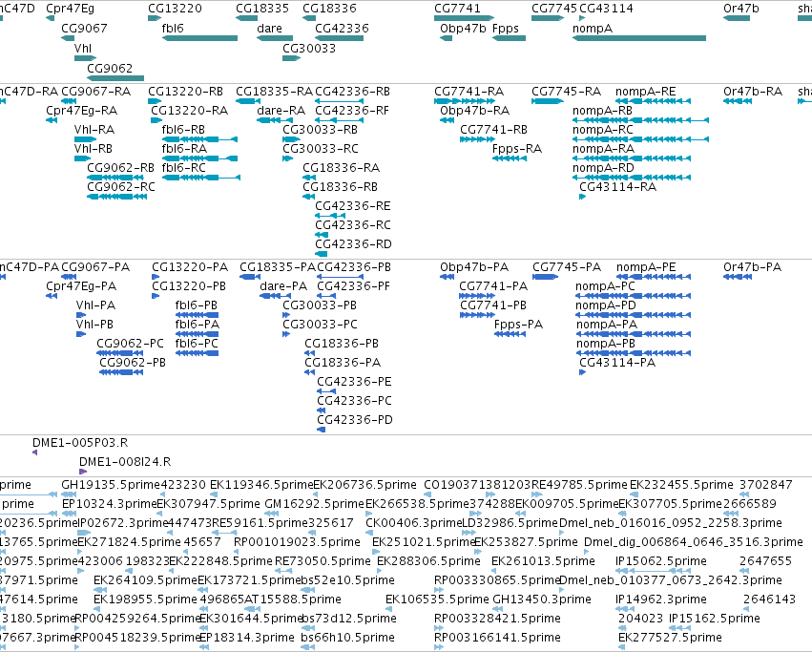
Task: Click transcript CG30033-RC label
Action: click(321, 148)
